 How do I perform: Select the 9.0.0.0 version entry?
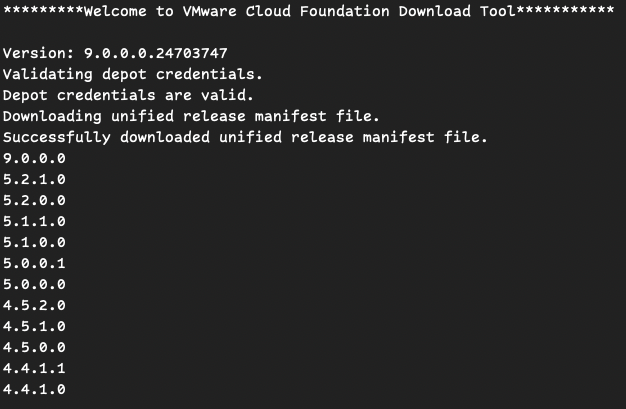(34, 158)
